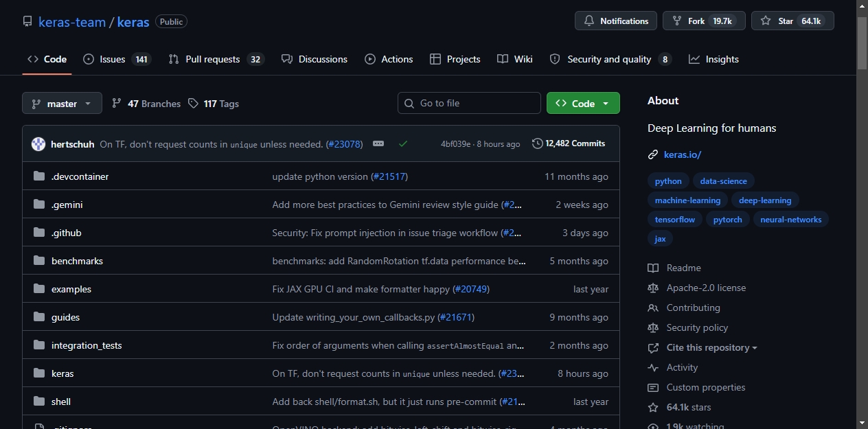Image resolution: width=868 pixels, height=429 pixels.
Task: Star the keras repository
Action: pyautogui.click(x=792, y=21)
